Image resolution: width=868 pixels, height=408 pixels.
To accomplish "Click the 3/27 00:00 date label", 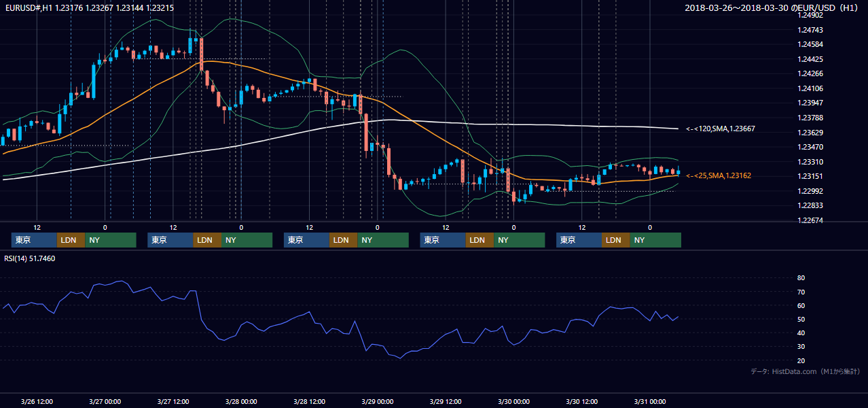I will pyautogui.click(x=105, y=401).
